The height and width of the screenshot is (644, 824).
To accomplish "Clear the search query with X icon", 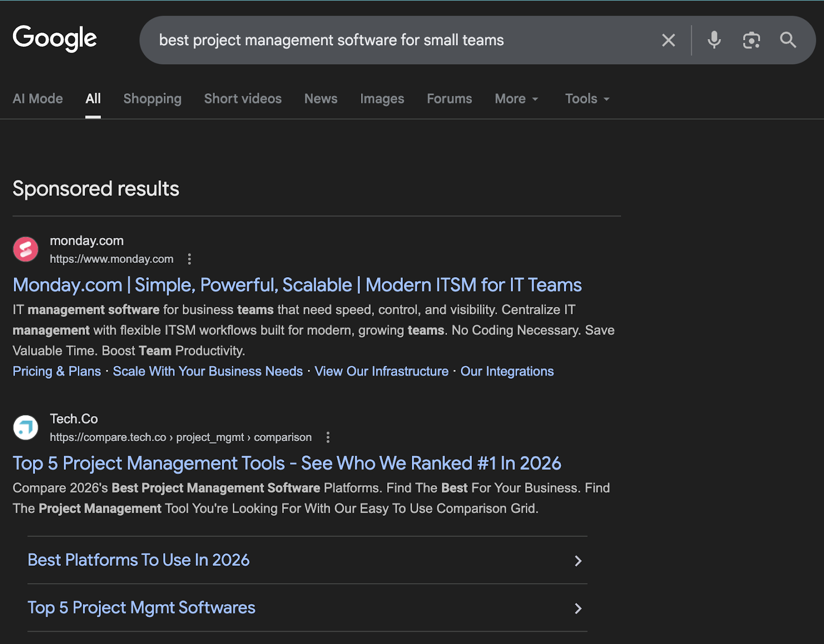I will 668,40.
